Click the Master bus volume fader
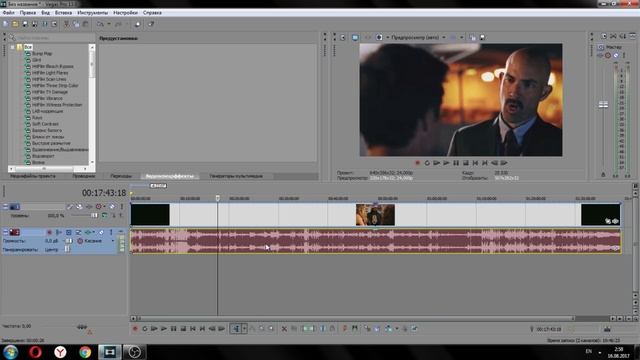 tap(603, 104)
